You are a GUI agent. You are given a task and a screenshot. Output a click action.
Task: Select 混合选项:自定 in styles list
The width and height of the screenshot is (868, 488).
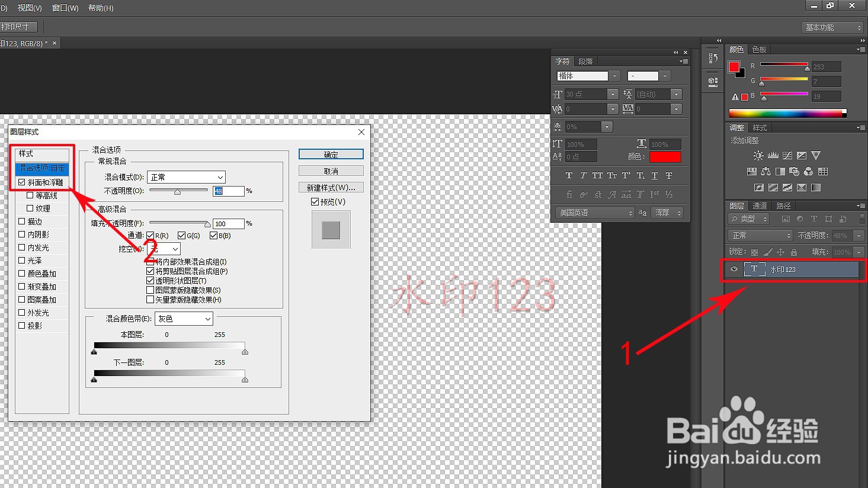click(42, 168)
